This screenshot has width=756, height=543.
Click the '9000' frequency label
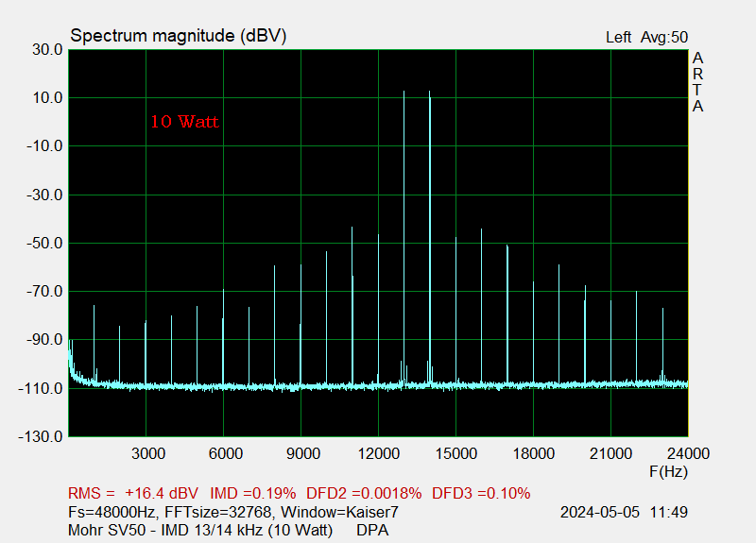tap(303, 453)
